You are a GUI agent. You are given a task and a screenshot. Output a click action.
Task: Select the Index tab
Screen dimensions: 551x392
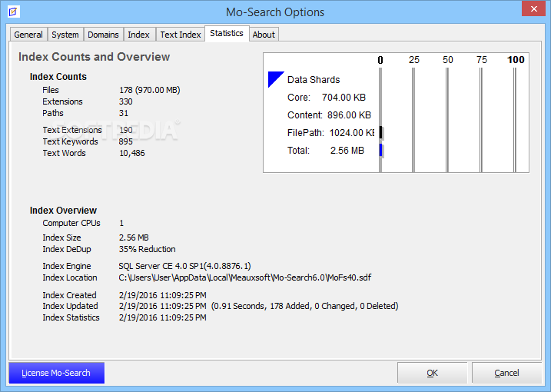[x=139, y=35]
